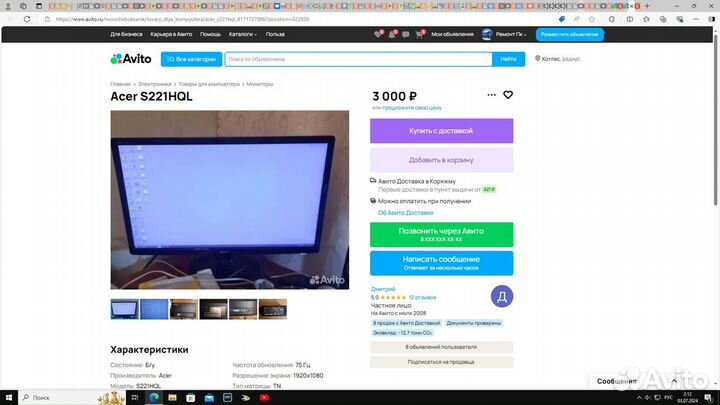Open favorites heart in Avito header
The height and width of the screenshot is (405, 720).
tap(378, 34)
